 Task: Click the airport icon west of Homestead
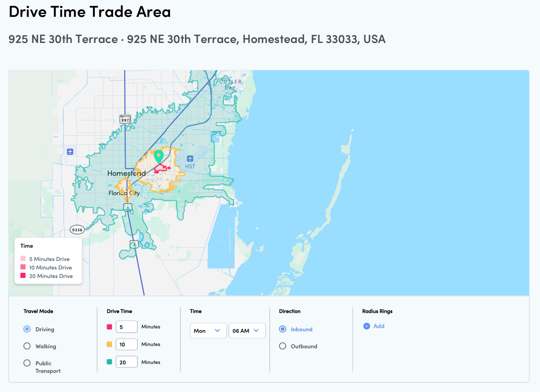point(70,152)
